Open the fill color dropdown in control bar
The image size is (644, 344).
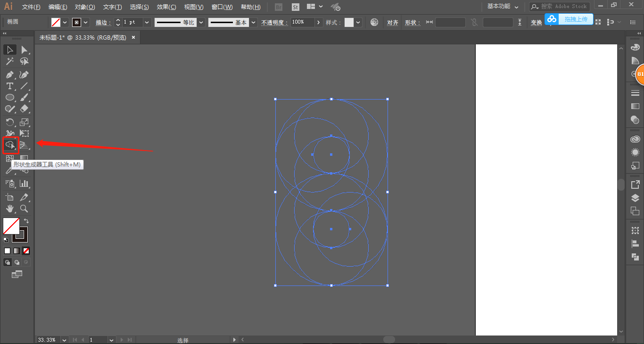click(65, 22)
